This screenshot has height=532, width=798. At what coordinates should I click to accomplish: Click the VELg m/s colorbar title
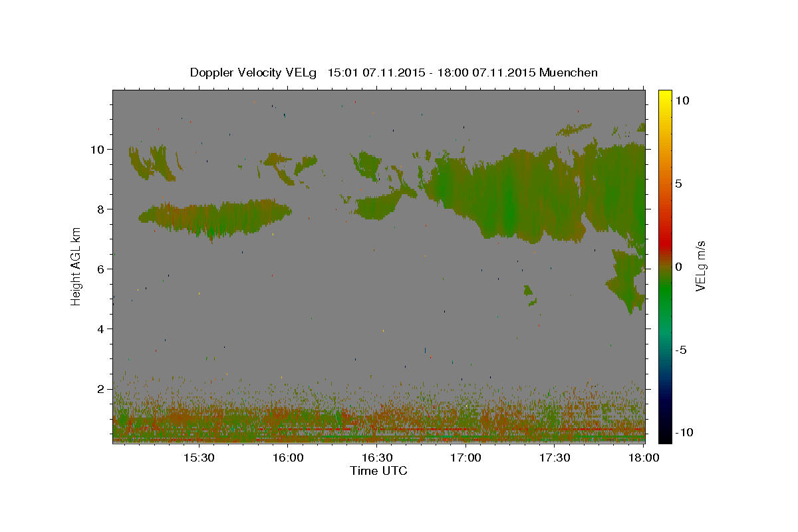click(x=700, y=266)
